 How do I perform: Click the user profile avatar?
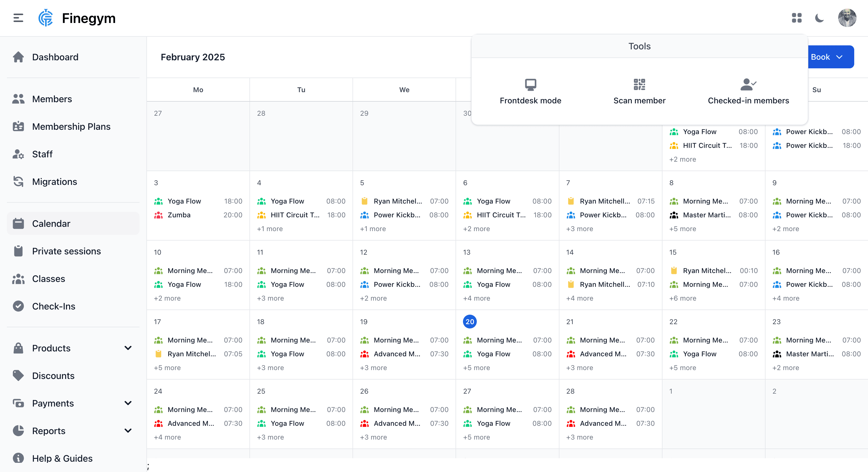click(848, 18)
